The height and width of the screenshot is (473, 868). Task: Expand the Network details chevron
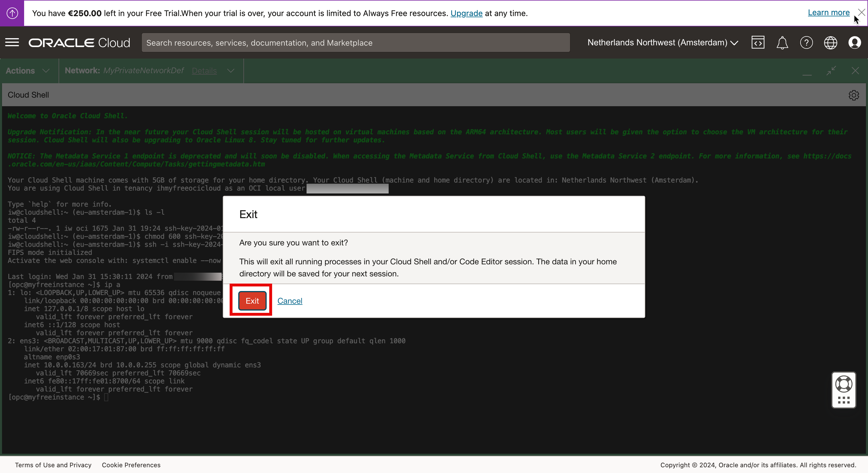(x=230, y=71)
